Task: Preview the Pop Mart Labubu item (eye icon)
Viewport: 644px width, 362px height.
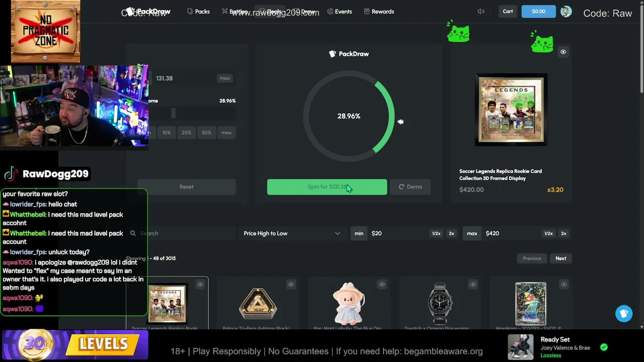Action: (382, 285)
